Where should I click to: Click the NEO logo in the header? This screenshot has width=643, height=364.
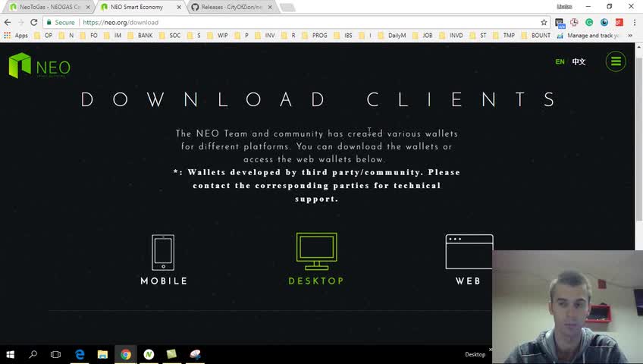point(39,65)
